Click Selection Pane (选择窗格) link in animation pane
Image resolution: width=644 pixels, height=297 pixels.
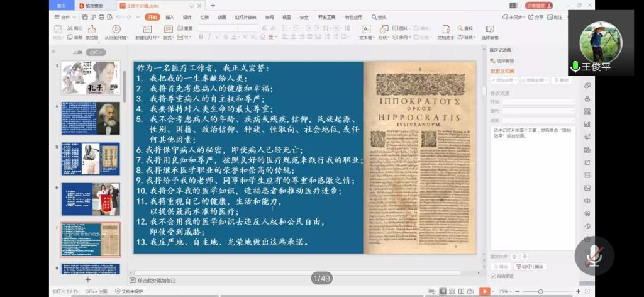coord(501,60)
